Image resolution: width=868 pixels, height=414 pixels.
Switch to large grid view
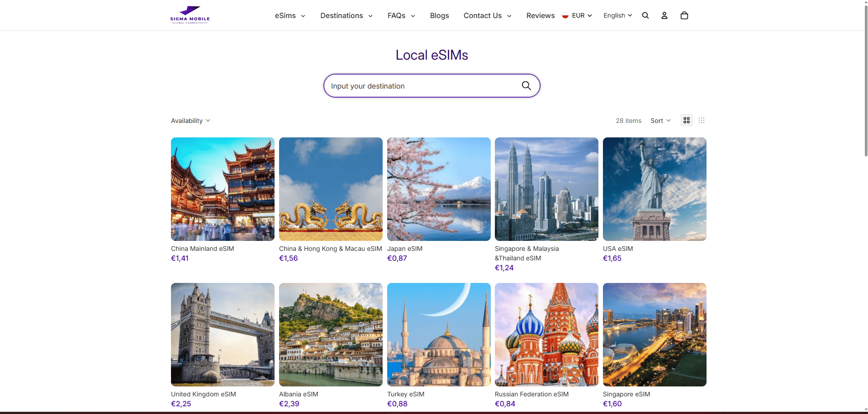(687, 120)
